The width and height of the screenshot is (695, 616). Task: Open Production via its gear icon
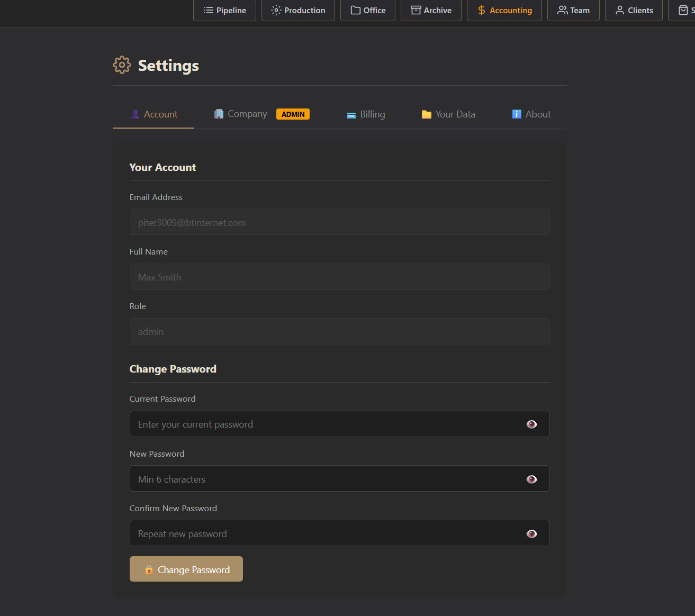pos(276,11)
